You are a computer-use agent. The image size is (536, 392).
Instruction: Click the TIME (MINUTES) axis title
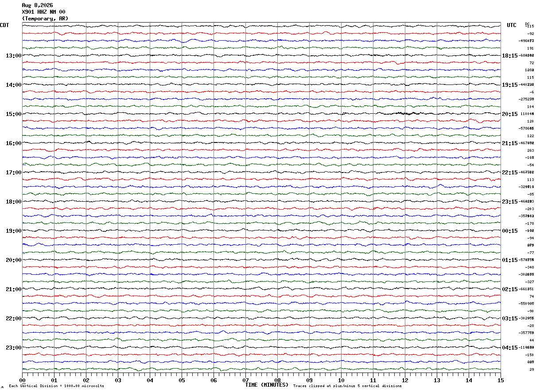(x=267, y=385)
